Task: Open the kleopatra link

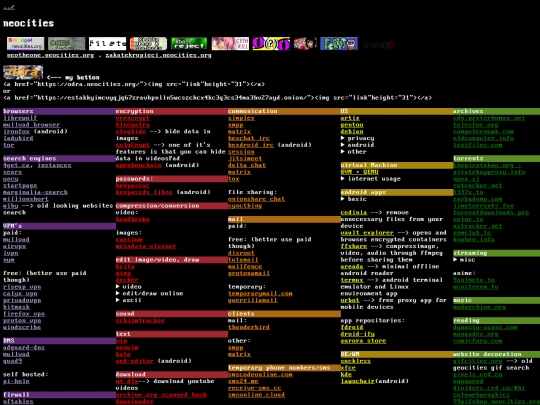Action: click(x=133, y=125)
